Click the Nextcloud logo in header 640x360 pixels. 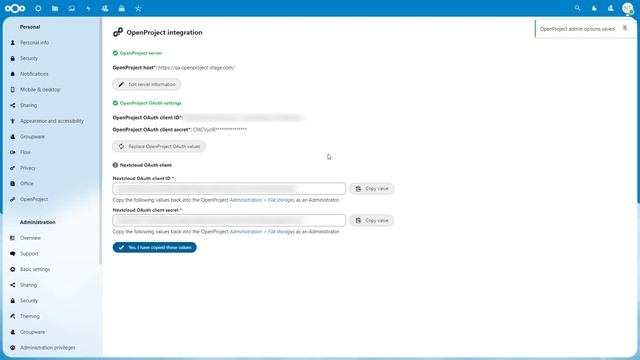click(x=15, y=8)
